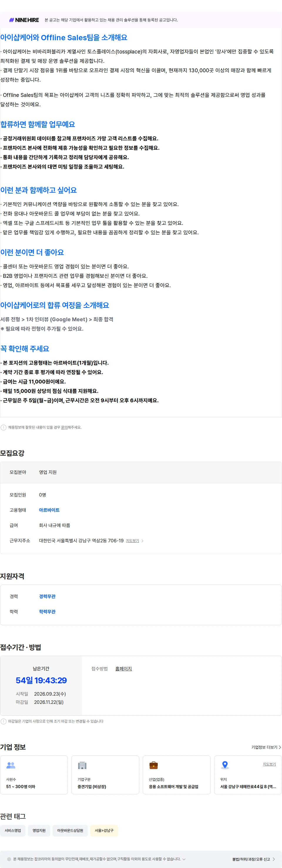Click the map pin icon above 위치
Viewport: 282px width, 868px height.
tap(225, 765)
